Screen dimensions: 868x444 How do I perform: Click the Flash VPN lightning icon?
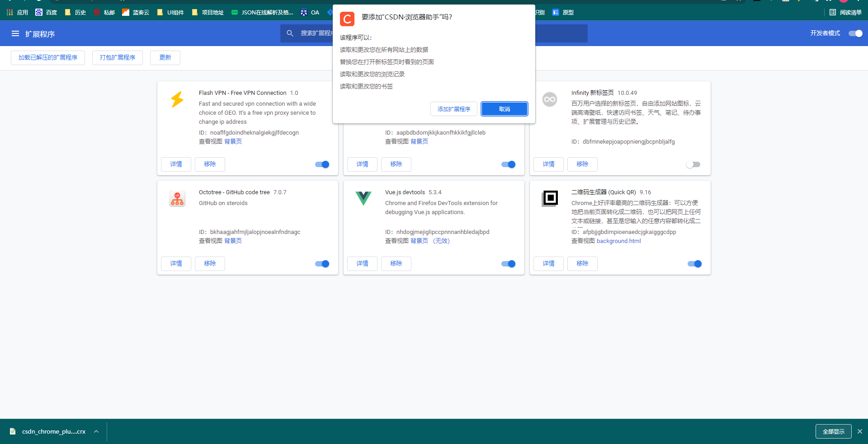click(x=177, y=99)
